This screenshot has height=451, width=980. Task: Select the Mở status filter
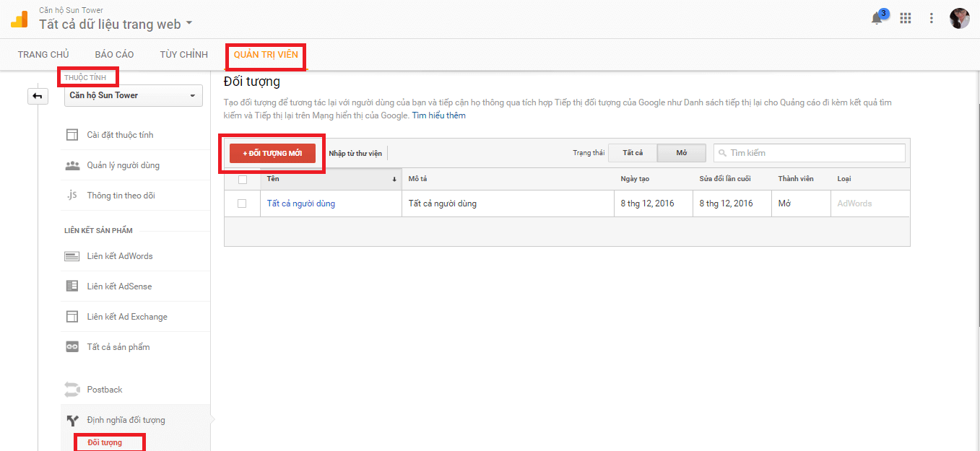pos(682,153)
